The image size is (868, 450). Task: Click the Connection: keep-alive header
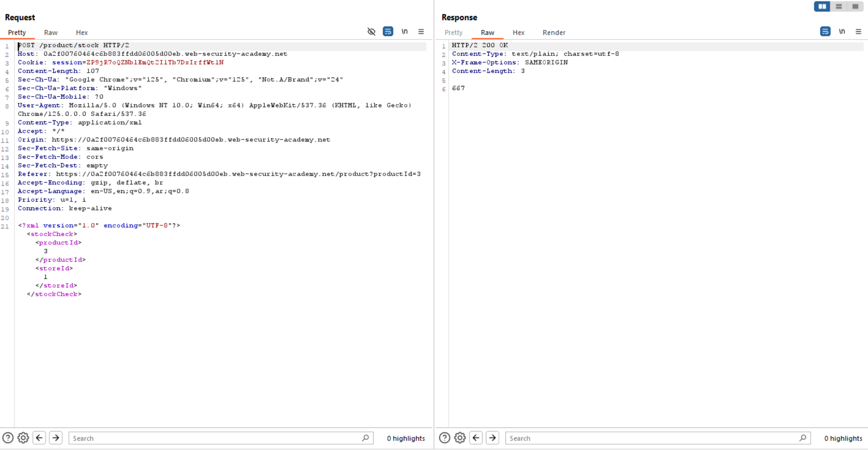65,208
